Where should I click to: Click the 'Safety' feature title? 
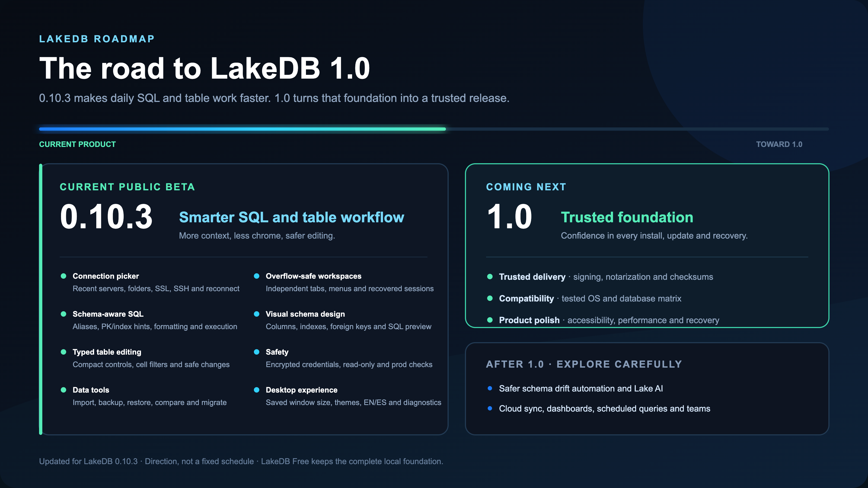(x=277, y=352)
